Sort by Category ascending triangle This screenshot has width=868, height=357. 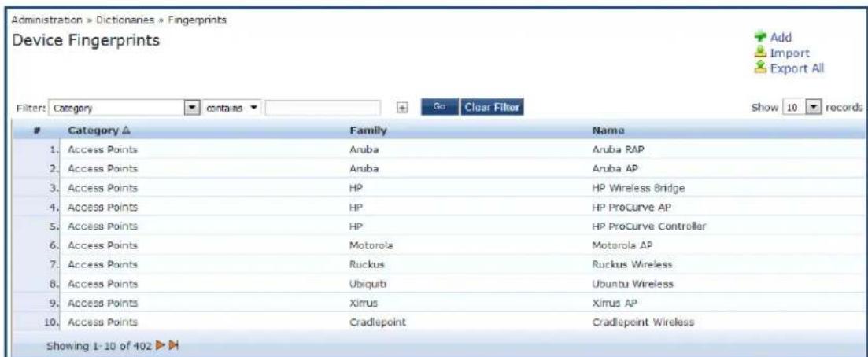[x=126, y=131]
